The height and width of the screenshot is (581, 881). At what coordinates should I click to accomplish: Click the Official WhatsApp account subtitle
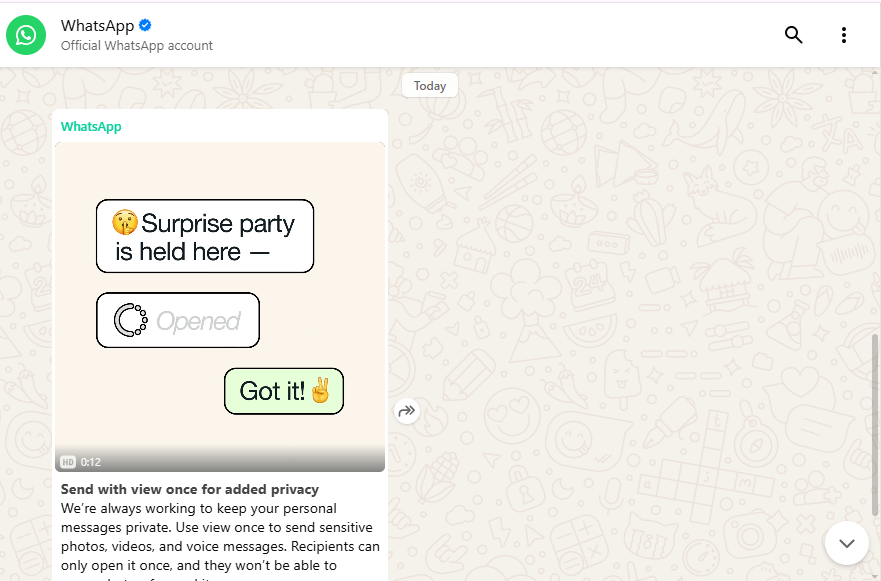pyautogui.click(x=137, y=46)
